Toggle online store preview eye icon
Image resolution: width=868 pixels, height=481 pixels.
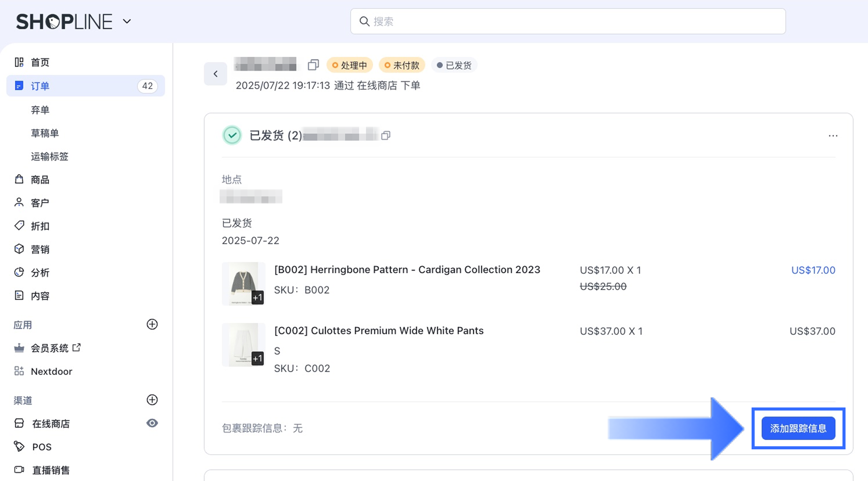tap(152, 423)
